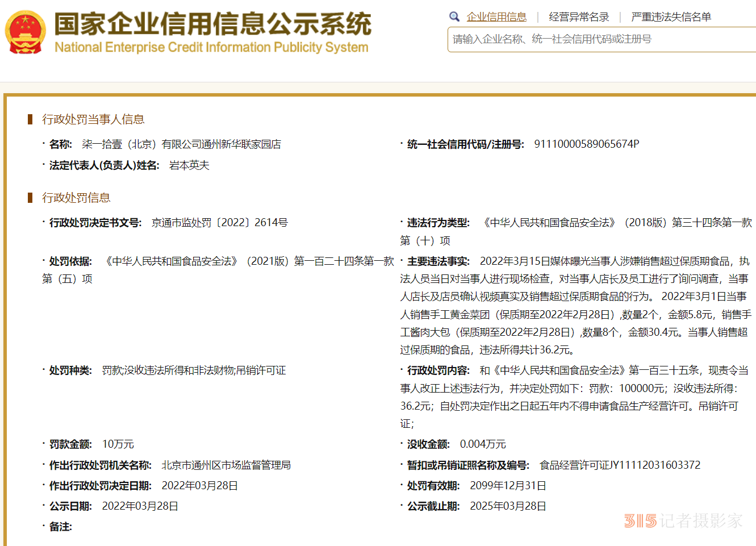The width and height of the screenshot is (756, 546).
Task: Click the authority name 北京市通州区市场监督管理局
Action: pos(226,465)
